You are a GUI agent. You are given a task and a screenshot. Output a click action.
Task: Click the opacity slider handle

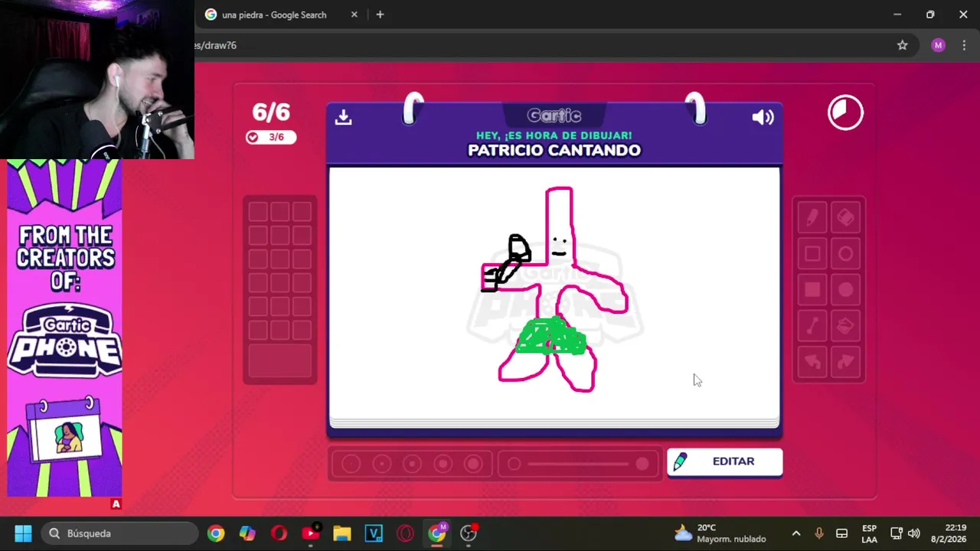pos(642,464)
